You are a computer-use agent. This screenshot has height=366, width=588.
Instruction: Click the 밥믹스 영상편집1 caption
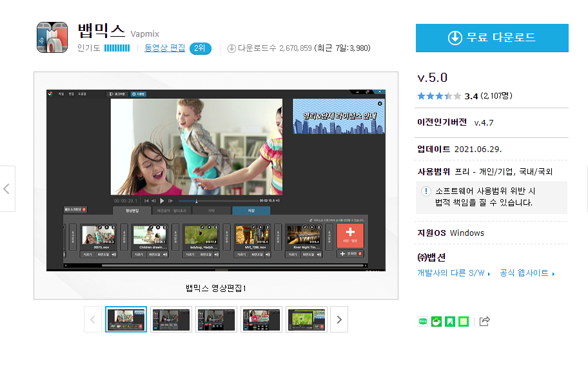tap(216, 288)
